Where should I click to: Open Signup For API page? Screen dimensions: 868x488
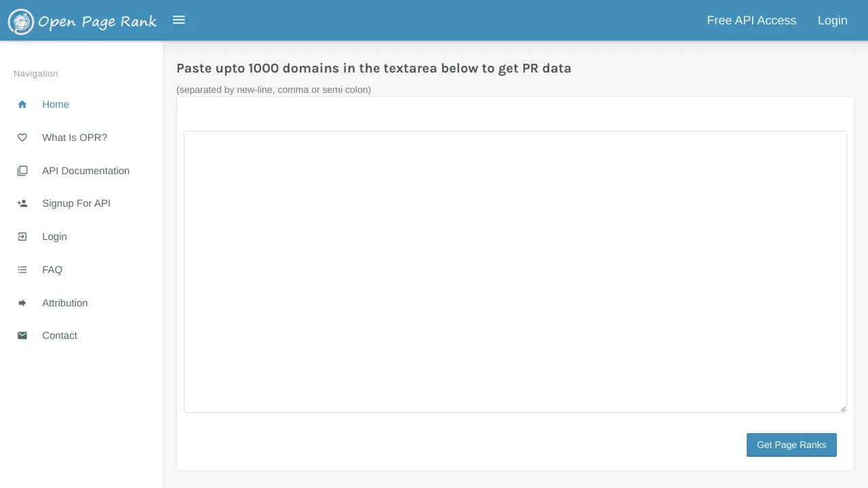point(76,203)
